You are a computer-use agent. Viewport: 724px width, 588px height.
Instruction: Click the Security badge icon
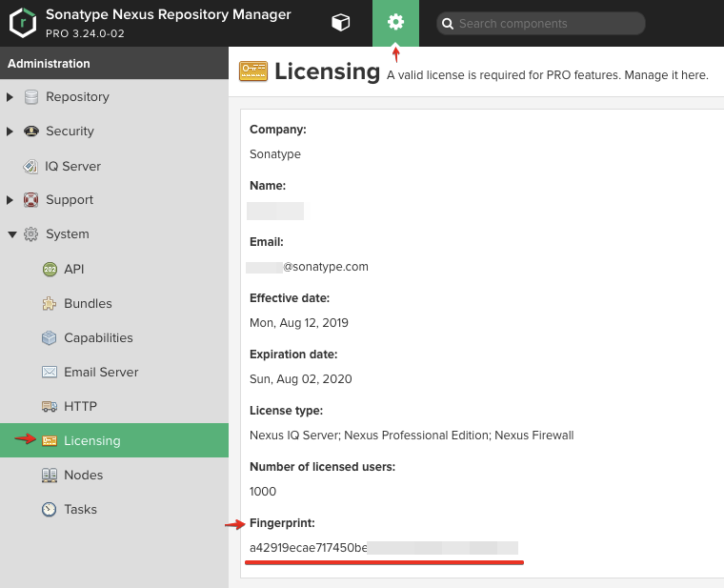point(31,132)
